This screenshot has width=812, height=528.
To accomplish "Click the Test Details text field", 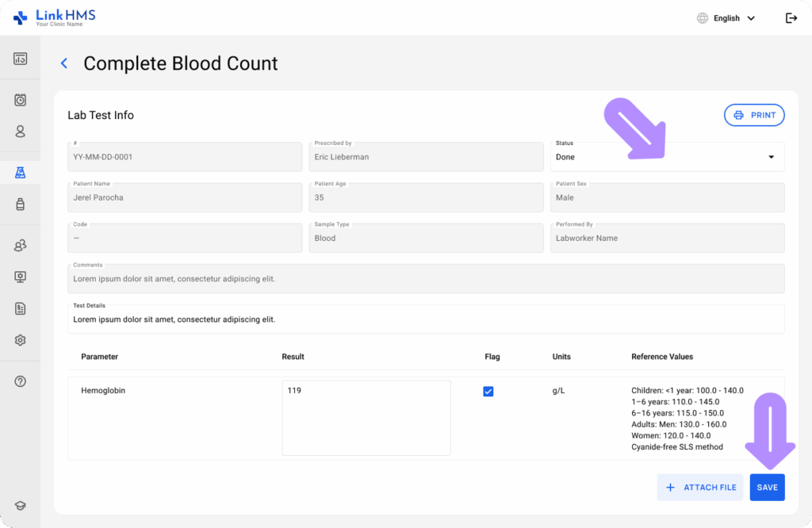I will coord(426,319).
